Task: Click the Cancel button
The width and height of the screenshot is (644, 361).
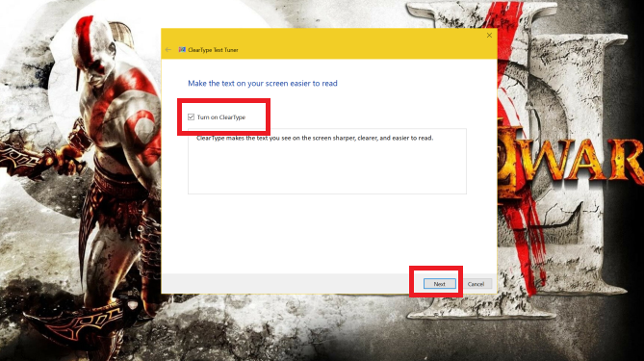Action: coord(476,284)
